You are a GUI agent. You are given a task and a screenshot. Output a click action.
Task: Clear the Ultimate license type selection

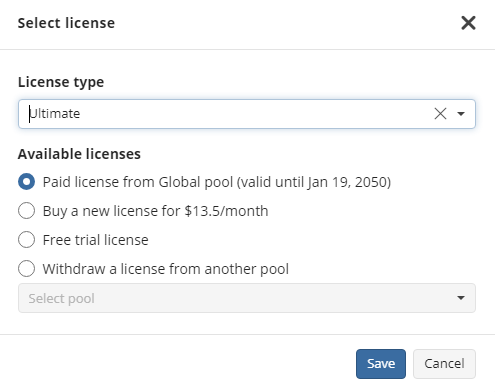(x=440, y=114)
